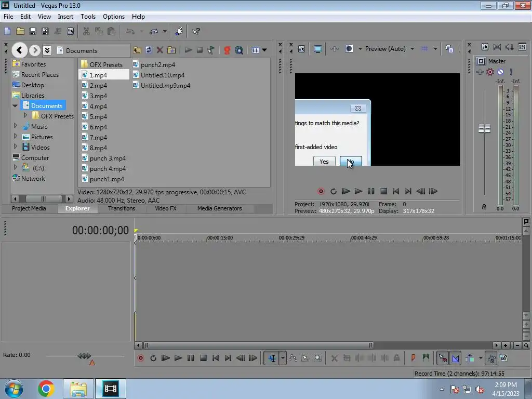Image resolution: width=532 pixels, height=399 pixels.
Task: Open Master FX gear icon
Action: tap(490, 72)
